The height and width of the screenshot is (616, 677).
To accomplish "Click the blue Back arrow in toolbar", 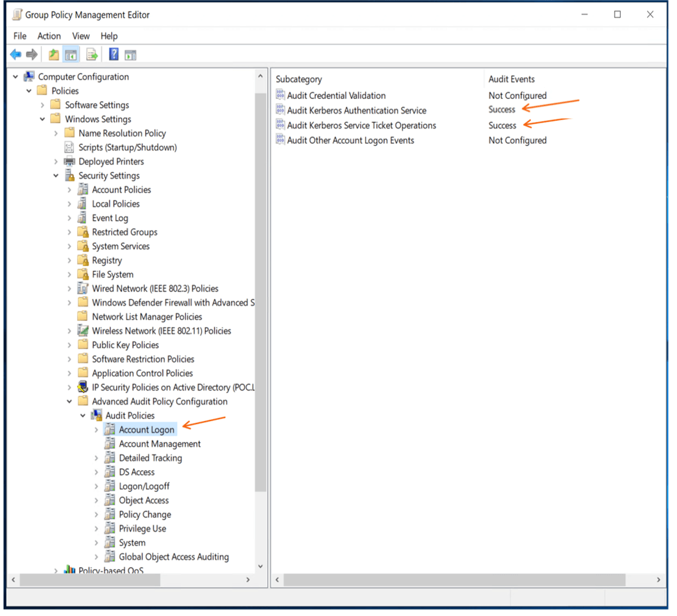I will (x=16, y=55).
